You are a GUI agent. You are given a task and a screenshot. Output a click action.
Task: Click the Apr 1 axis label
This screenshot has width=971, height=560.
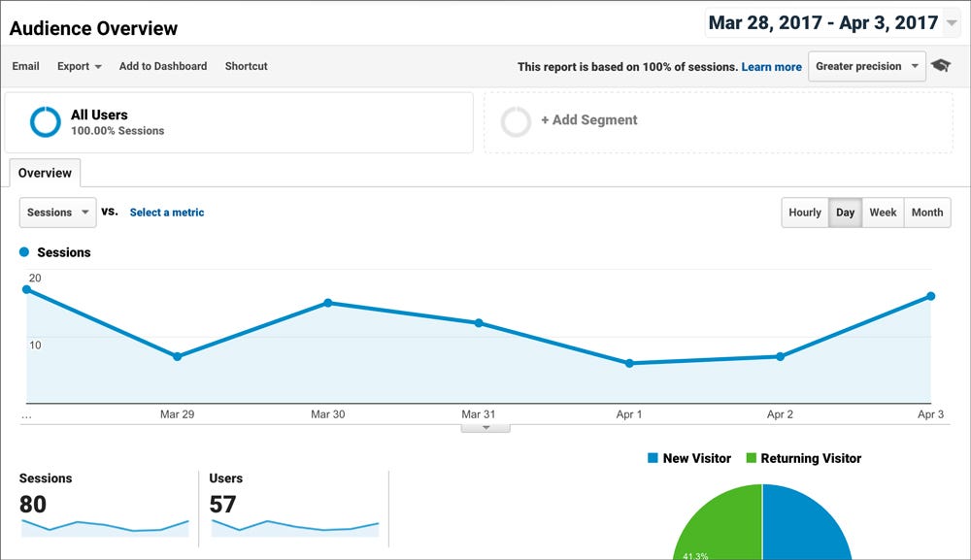(x=629, y=414)
